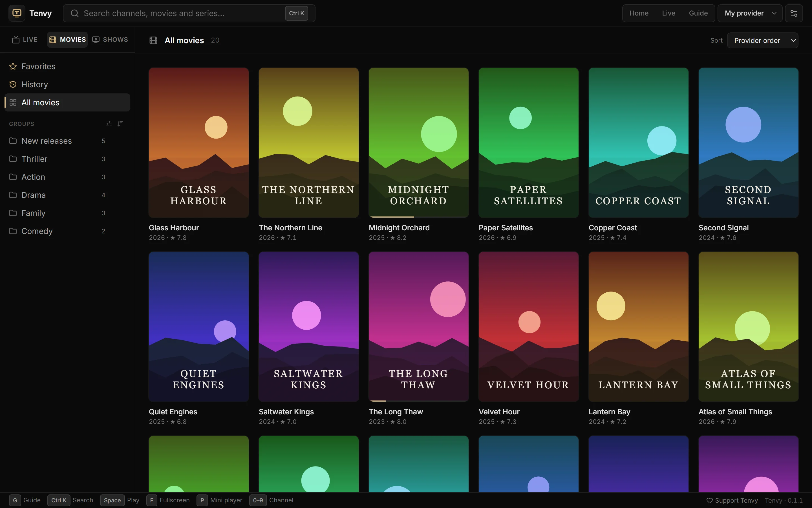The height and width of the screenshot is (508, 812).
Task: Click the search magnifier icon
Action: pyautogui.click(x=74, y=13)
